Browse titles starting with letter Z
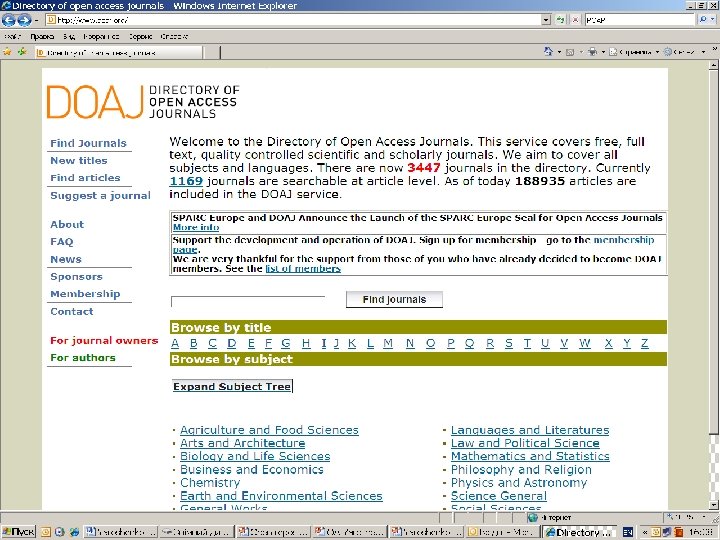The width and height of the screenshot is (720, 540). click(x=645, y=343)
